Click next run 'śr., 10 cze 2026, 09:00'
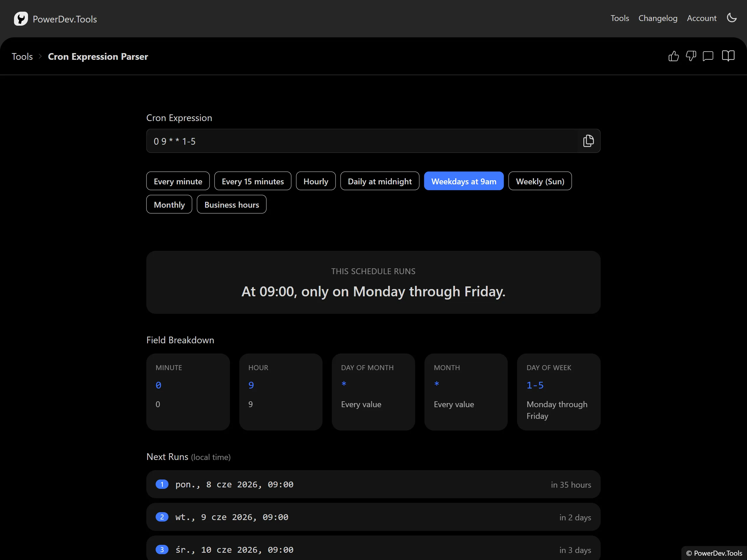The width and height of the screenshot is (747, 560). [x=234, y=549]
